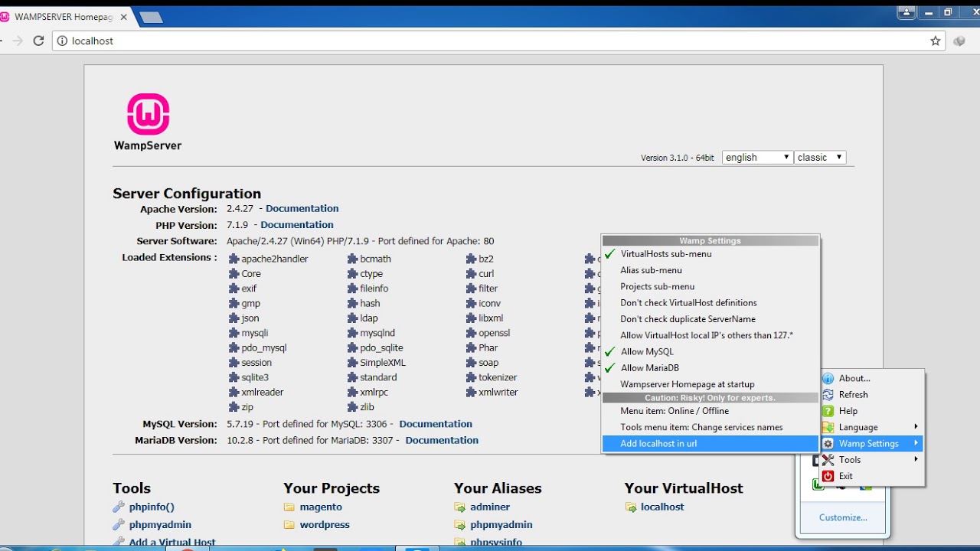The height and width of the screenshot is (551, 980).
Task: Open MariaDB Version Documentation link
Action: pos(442,440)
